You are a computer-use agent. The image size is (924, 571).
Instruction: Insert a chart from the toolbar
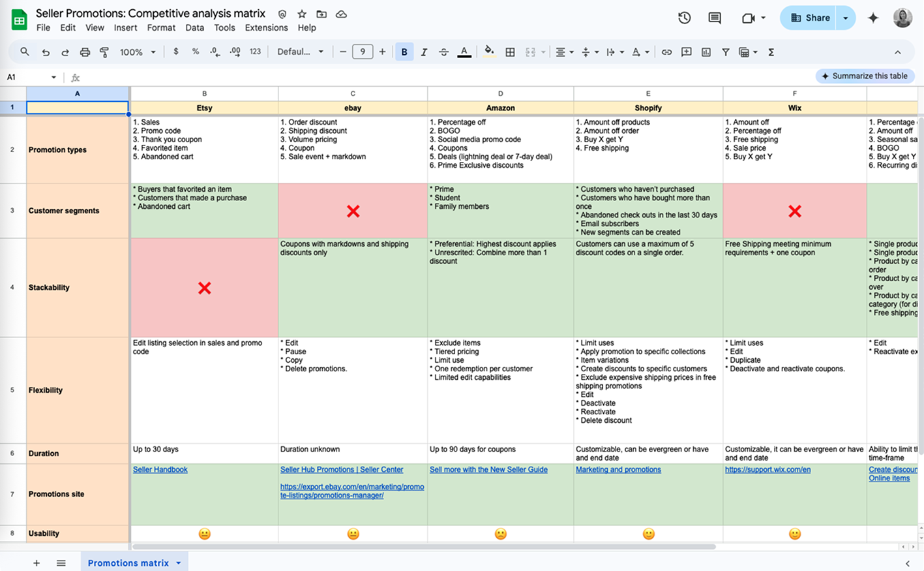(x=706, y=52)
